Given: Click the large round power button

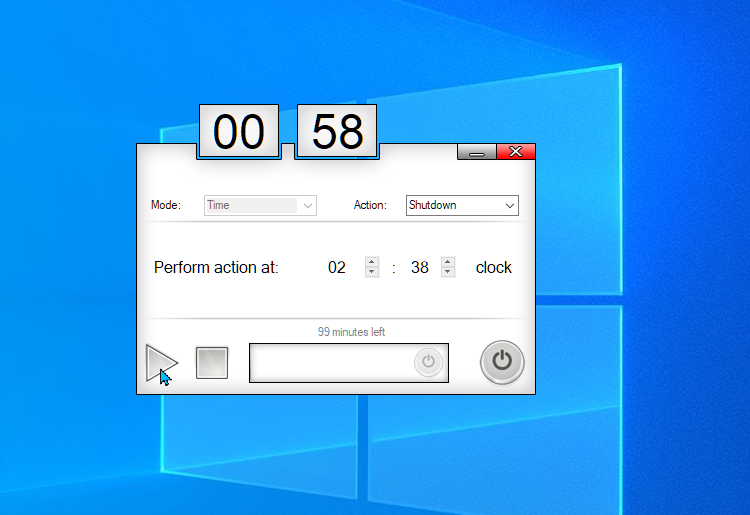Looking at the screenshot, I should coord(502,362).
